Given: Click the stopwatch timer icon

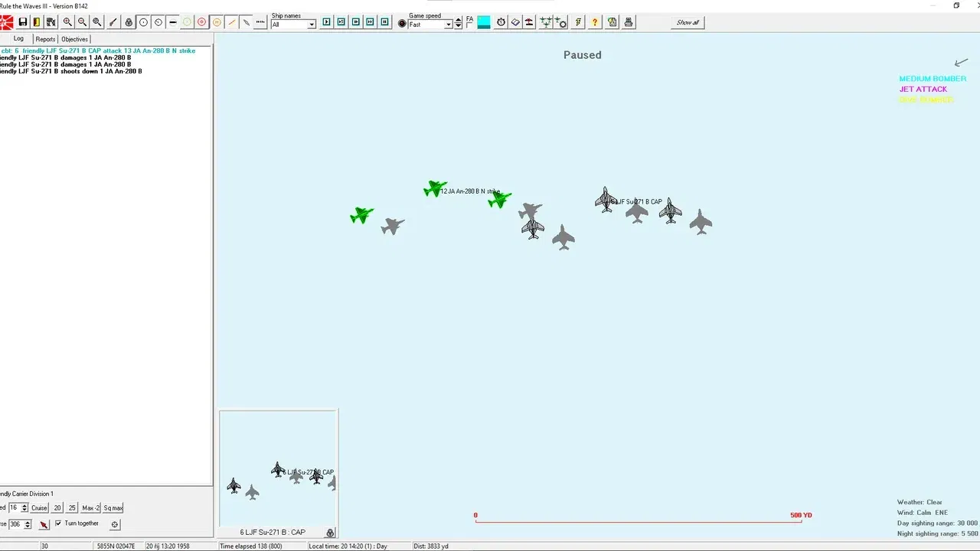Looking at the screenshot, I should (501, 22).
